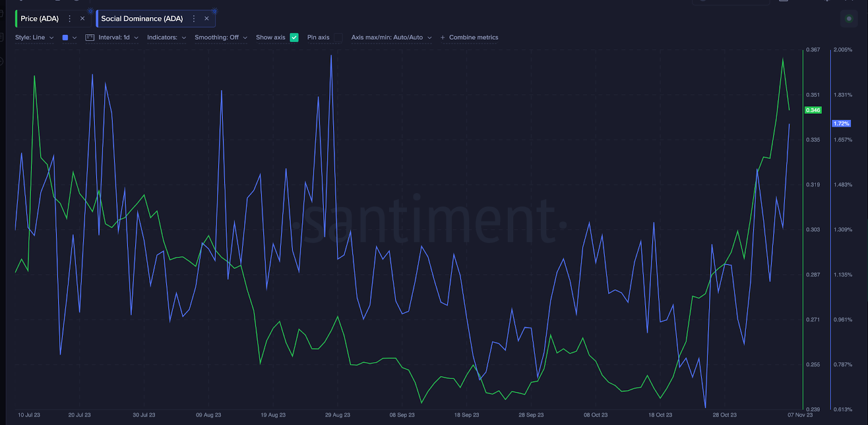
Task: Expand the Indicators dropdown
Action: click(x=167, y=37)
